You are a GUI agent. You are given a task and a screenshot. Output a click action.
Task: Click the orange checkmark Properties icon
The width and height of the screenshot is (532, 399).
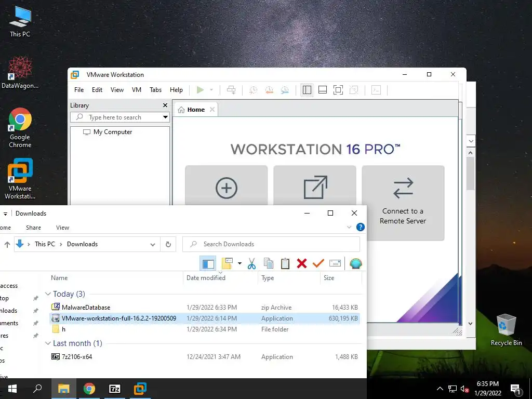318,263
